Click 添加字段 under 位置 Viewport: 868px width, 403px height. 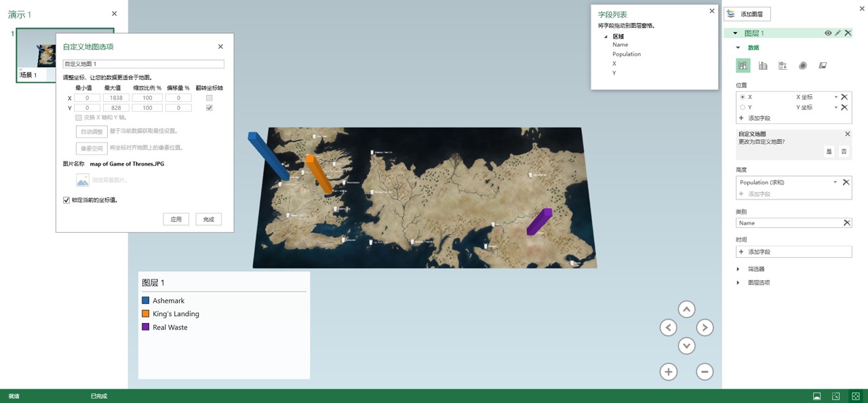pos(759,118)
